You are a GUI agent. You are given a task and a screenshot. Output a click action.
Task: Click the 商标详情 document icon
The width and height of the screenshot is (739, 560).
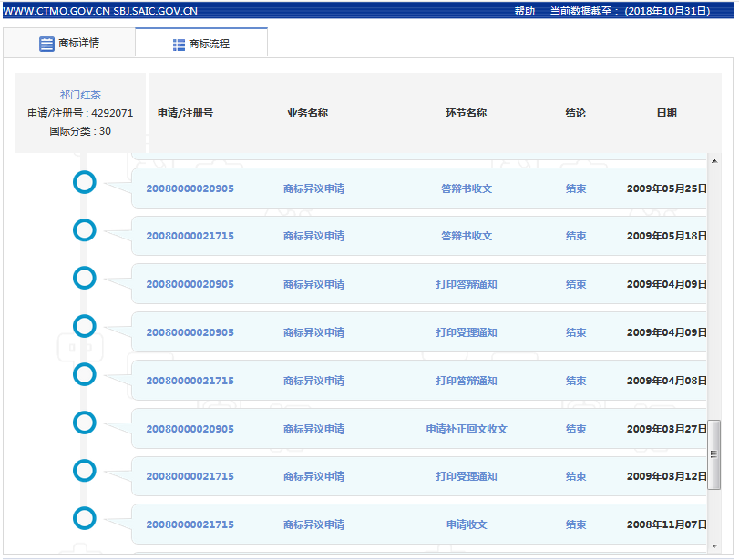(x=46, y=44)
